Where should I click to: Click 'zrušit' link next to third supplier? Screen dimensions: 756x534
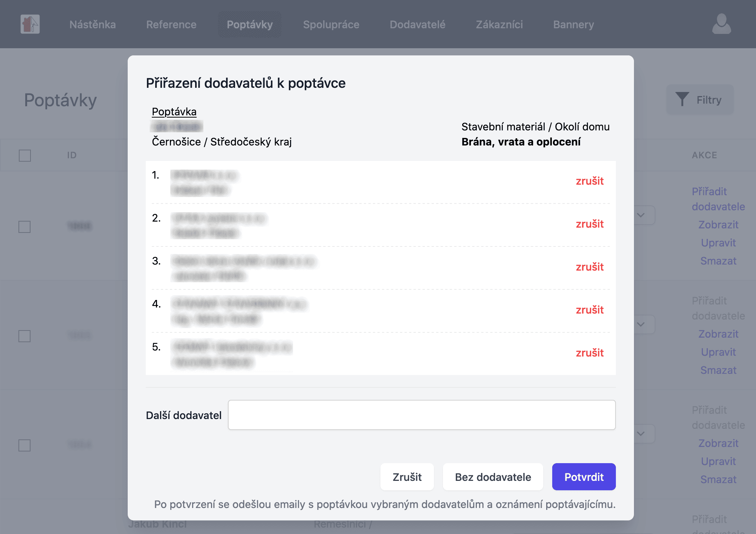pyautogui.click(x=590, y=266)
